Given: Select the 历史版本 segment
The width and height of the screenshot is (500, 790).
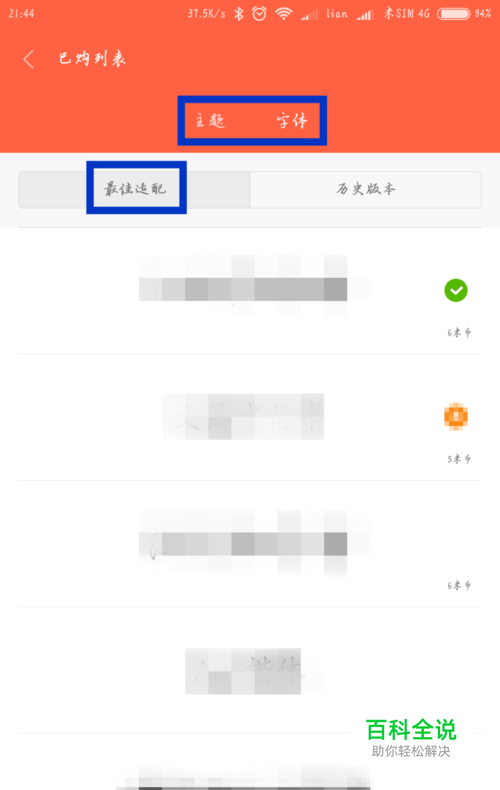Looking at the screenshot, I should tap(365, 189).
